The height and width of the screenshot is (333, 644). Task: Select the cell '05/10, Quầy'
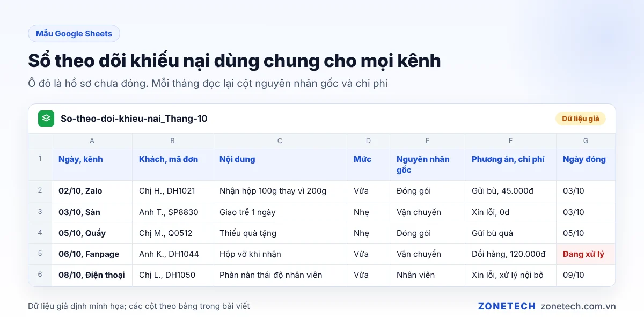coord(92,233)
